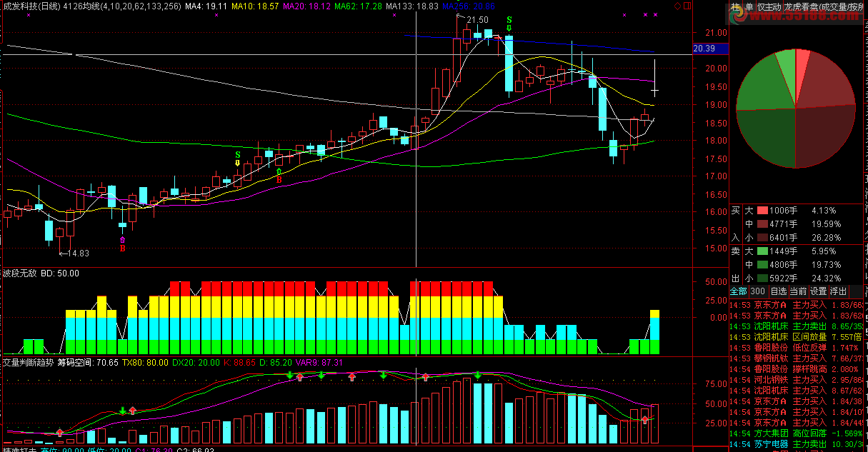Click the green S sell marker near 21.50 high
This screenshot has height=452, width=868.
click(x=509, y=23)
